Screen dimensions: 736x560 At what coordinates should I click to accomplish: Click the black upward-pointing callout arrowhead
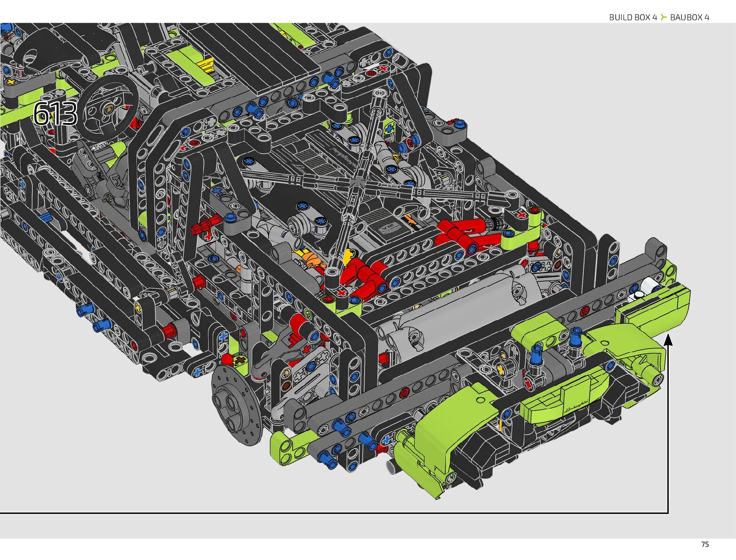tap(667, 339)
